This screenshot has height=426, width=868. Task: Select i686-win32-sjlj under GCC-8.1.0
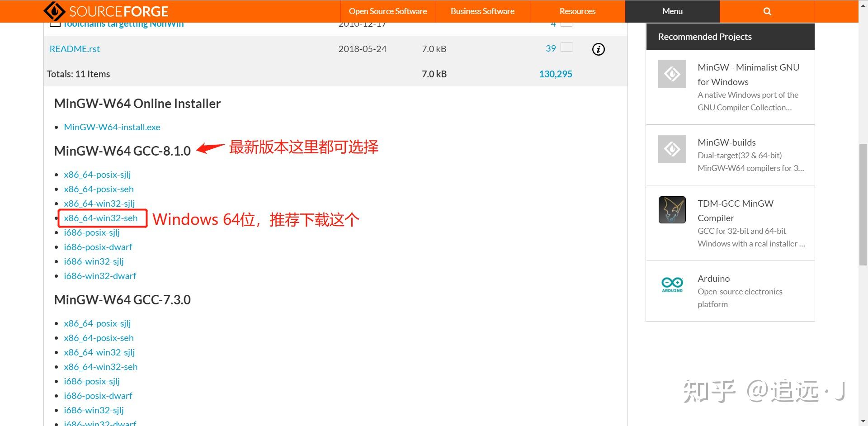pos(94,261)
